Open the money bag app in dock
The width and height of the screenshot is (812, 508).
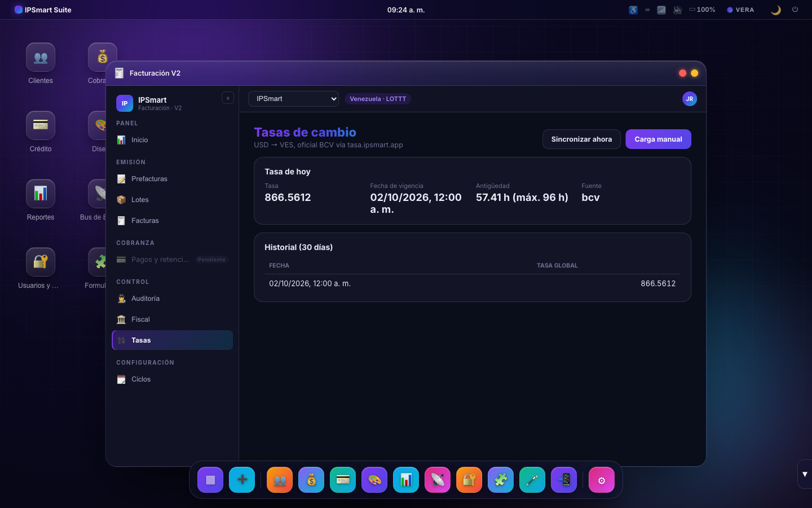point(311,480)
